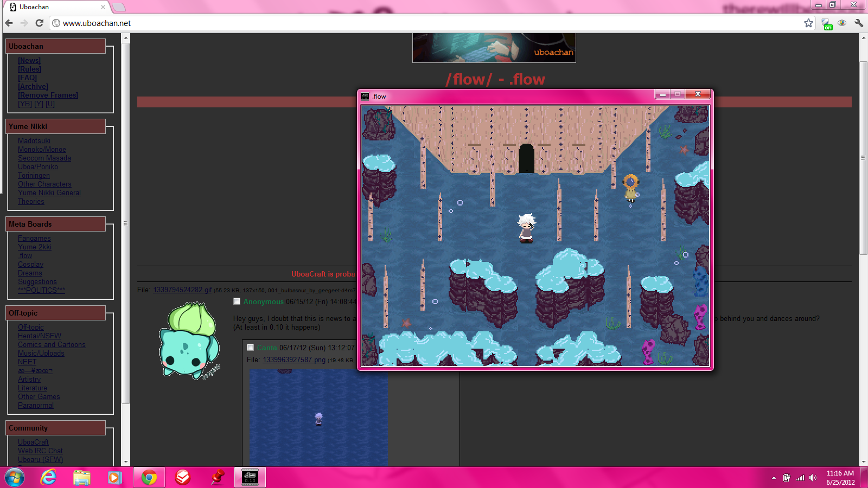
Task: Click the blue water screenshot thumbnail
Action: [x=318, y=418]
